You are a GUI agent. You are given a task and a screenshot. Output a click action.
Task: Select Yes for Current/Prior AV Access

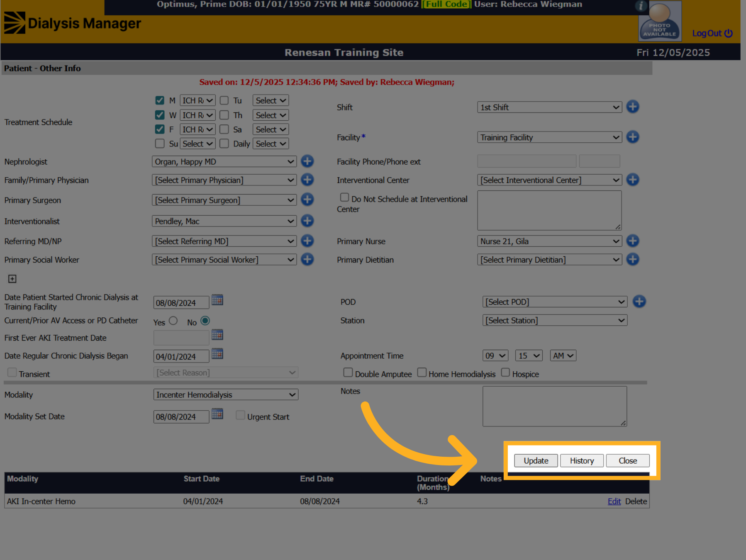point(173,321)
